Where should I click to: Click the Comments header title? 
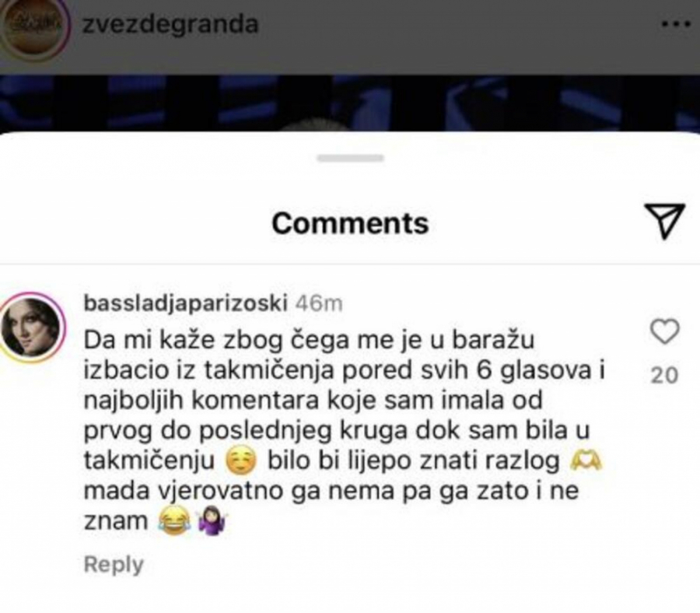coord(351,223)
